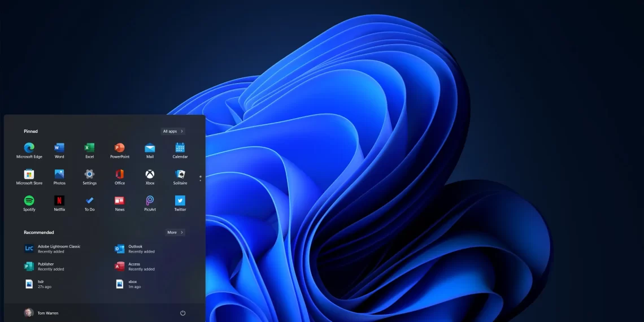Open the Microsoft Store app

click(29, 175)
